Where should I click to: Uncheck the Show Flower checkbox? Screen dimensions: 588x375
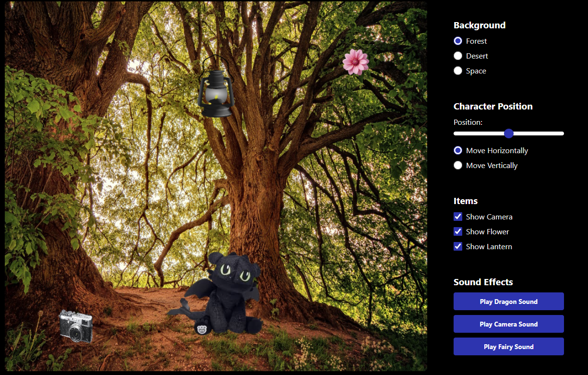[458, 232]
